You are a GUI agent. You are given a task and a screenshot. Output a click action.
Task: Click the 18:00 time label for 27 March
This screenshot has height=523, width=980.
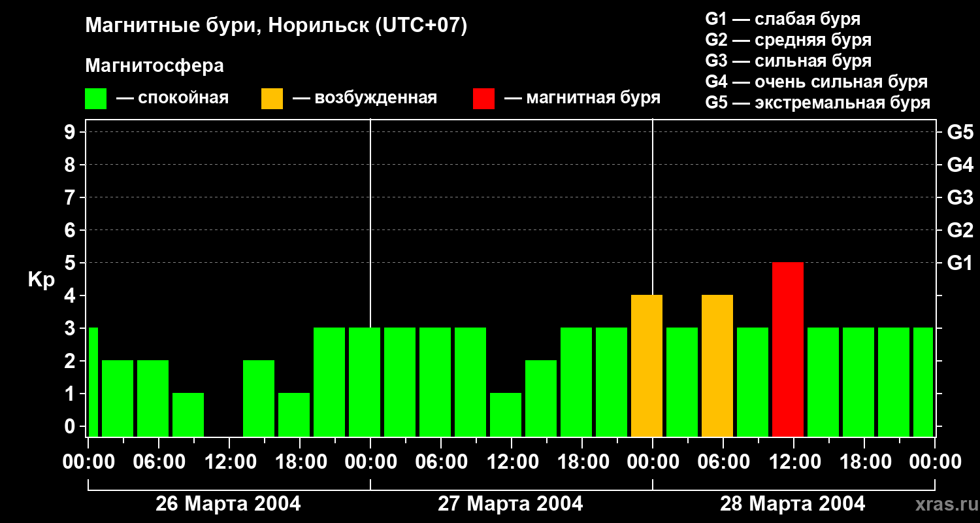582,462
